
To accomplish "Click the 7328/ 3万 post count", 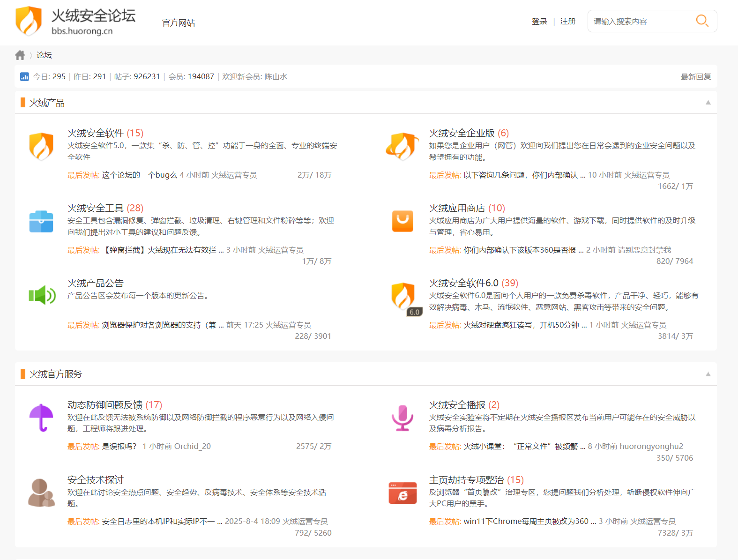I will point(675,533).
